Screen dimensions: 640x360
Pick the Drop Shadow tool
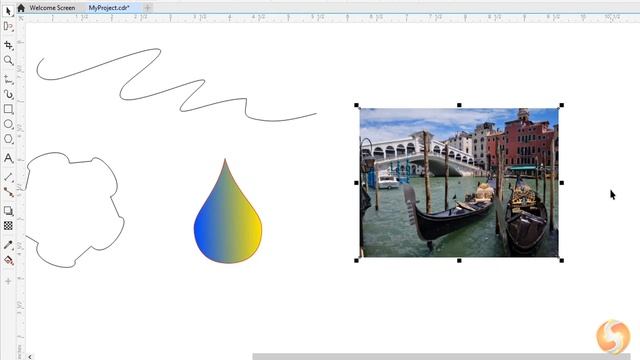(8, 211)
